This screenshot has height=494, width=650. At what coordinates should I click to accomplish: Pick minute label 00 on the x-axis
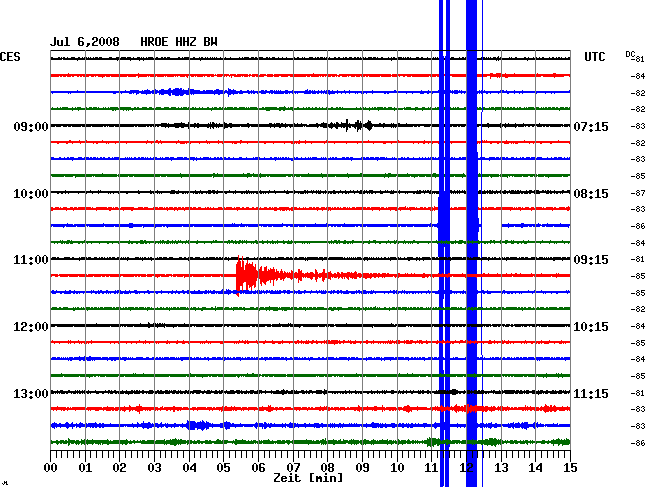coord(51,468)
